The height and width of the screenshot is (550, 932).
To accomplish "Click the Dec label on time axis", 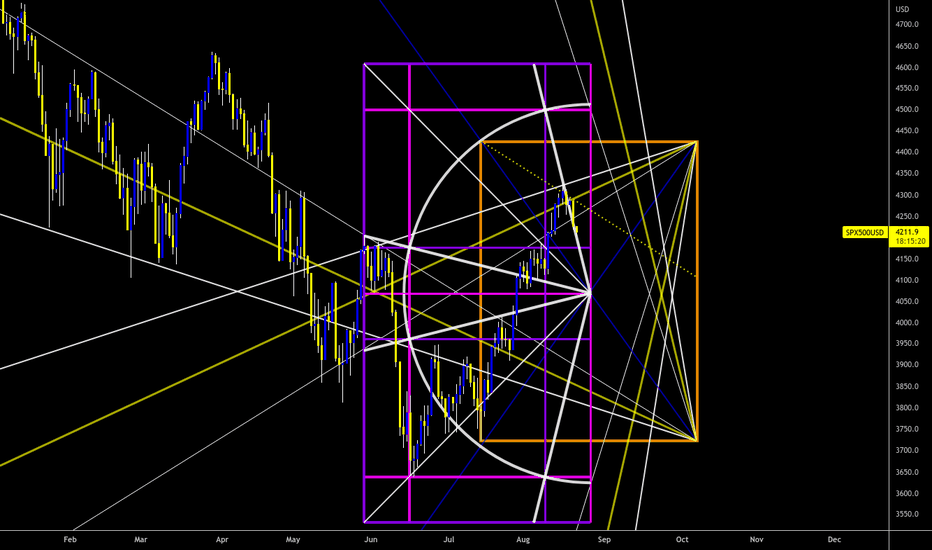I will [x=834, y=540].
